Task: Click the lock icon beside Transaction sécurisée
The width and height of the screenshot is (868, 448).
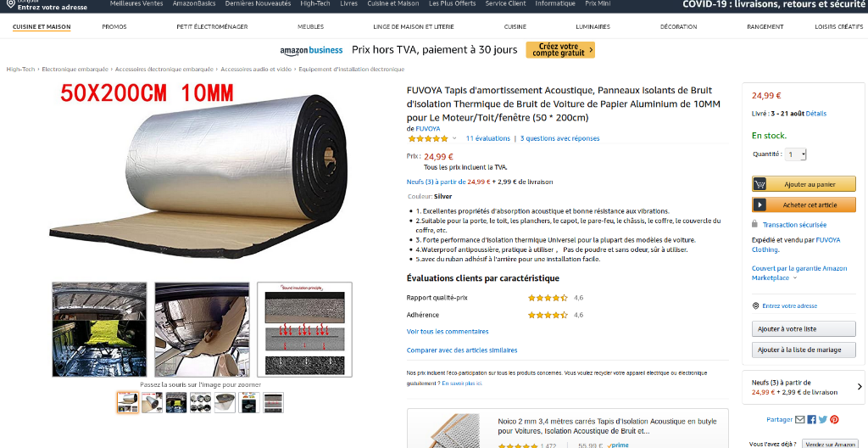Action: point(754,224)
